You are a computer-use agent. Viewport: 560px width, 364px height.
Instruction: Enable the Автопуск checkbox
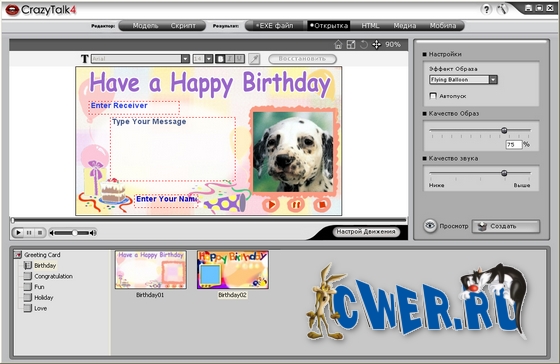pos(433,96)
